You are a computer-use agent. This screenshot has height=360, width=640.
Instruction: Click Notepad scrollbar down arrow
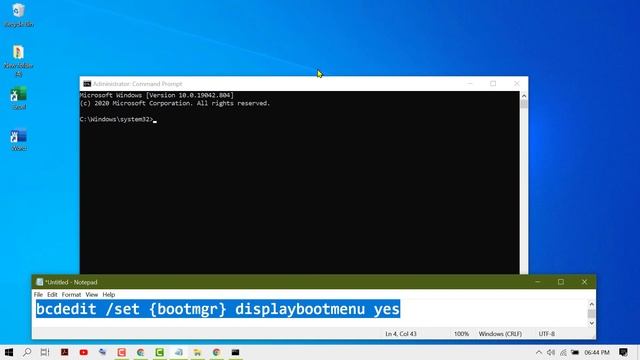[591, 323]
